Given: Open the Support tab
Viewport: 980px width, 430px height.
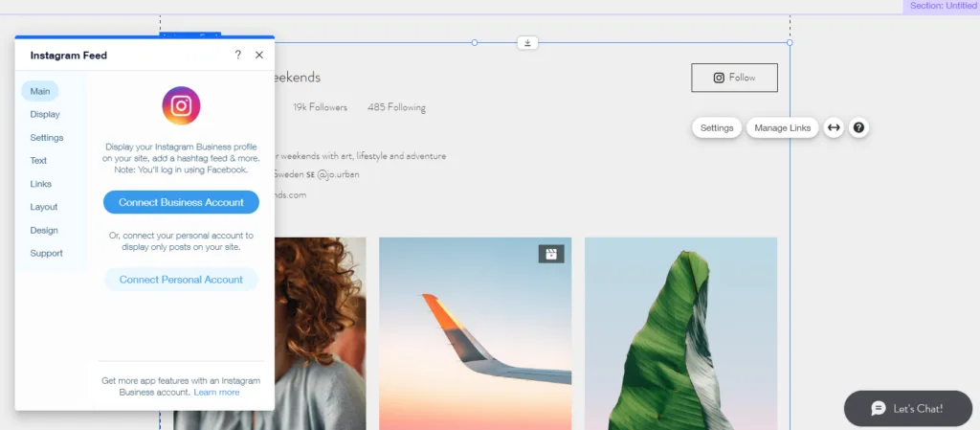Looking at the screenshot, I should [46, 253].
